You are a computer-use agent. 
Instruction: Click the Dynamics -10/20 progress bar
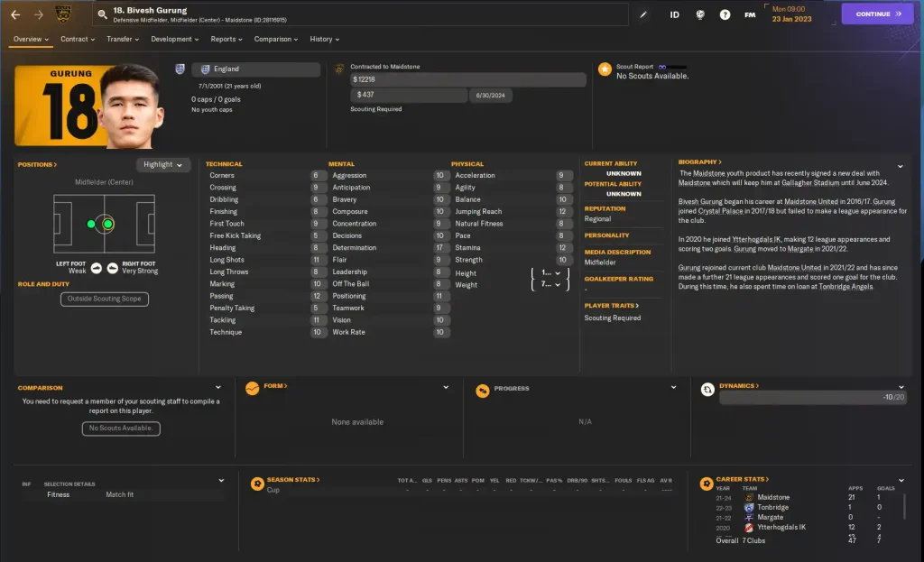point(813,398)
